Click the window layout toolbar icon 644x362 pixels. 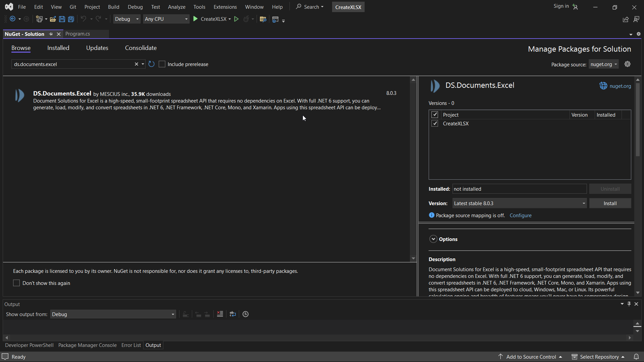point(275,19)
